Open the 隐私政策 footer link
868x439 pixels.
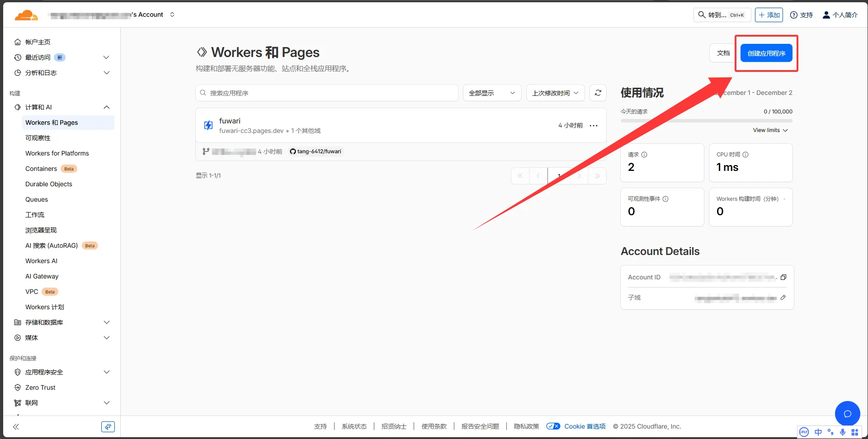point(526,426)
